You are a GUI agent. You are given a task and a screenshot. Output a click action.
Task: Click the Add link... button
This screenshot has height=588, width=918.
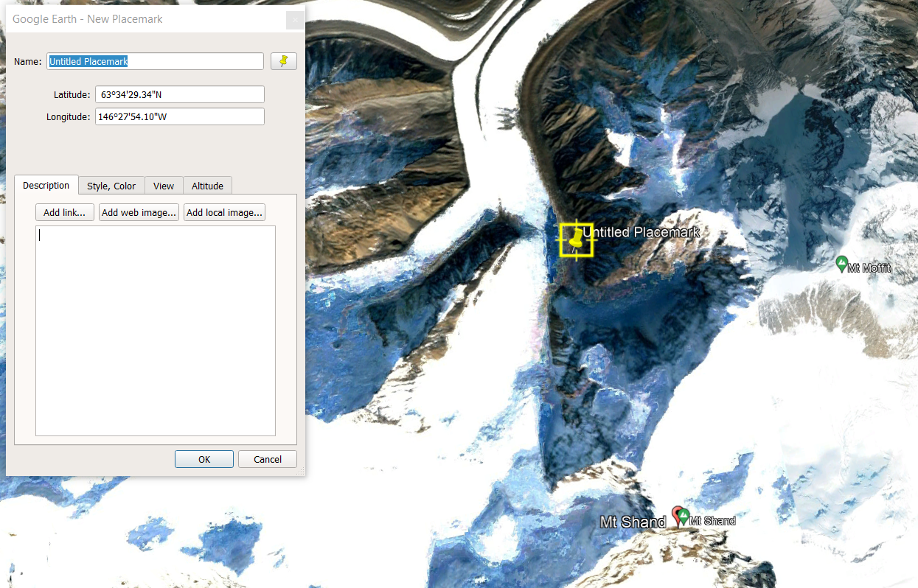point(65,212)
